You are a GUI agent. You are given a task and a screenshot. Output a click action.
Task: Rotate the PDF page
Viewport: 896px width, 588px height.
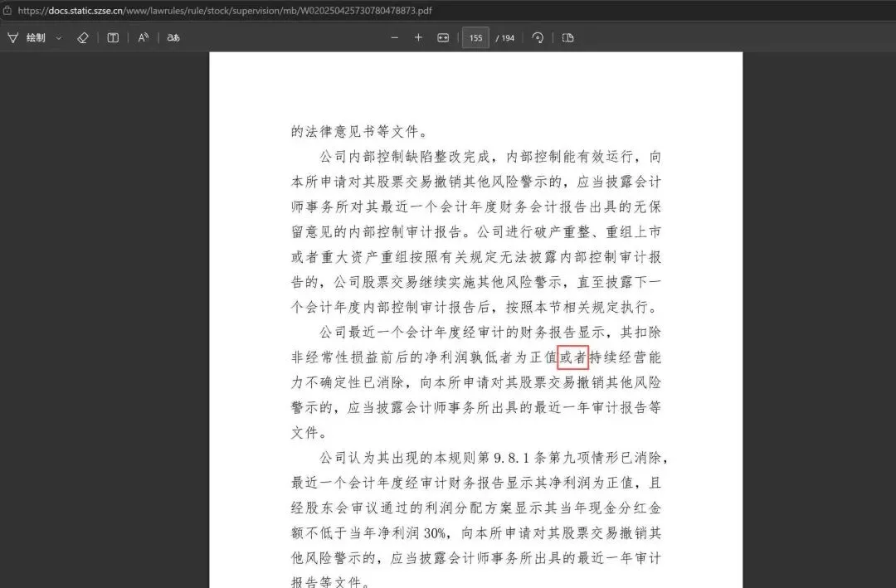pos(538,37)
